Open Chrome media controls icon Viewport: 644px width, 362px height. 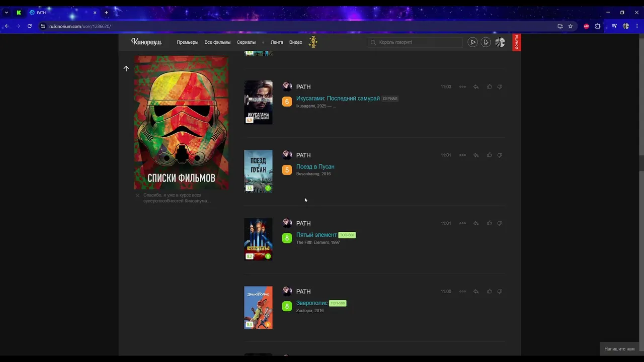[614, 26]
